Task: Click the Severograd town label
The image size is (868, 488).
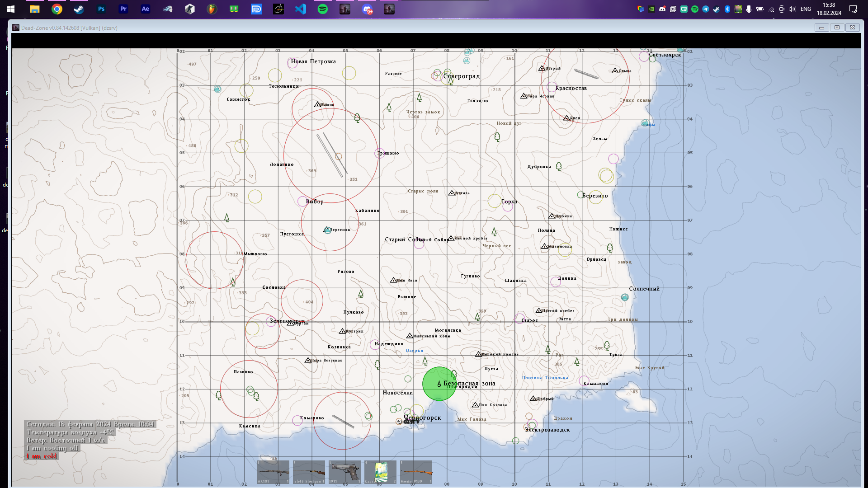Action: (x=462, y=76)
